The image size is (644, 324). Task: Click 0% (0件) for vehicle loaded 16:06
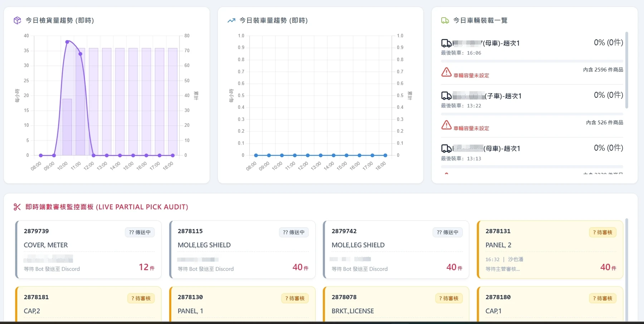coord(608,43)
